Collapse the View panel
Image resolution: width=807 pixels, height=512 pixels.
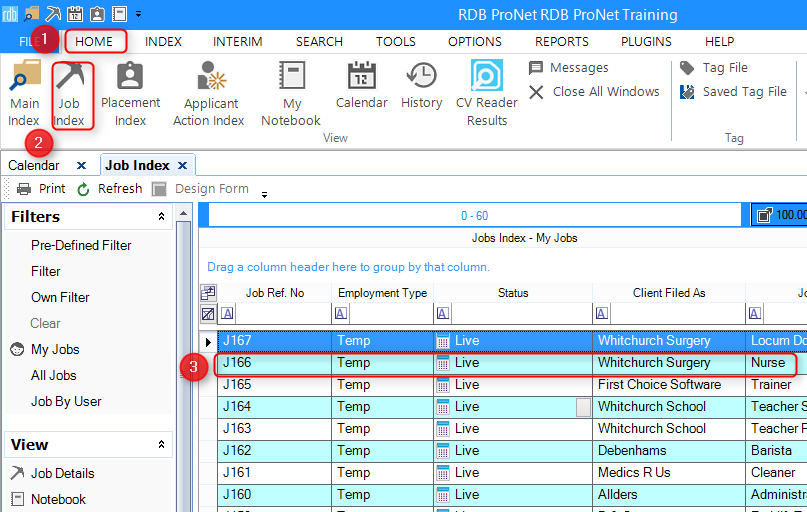[x=161, y=445]
